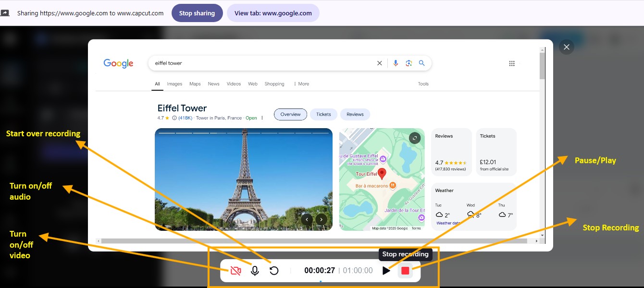Open the News tab
Screen dimensions: 644x288
[x=213, y=84]
